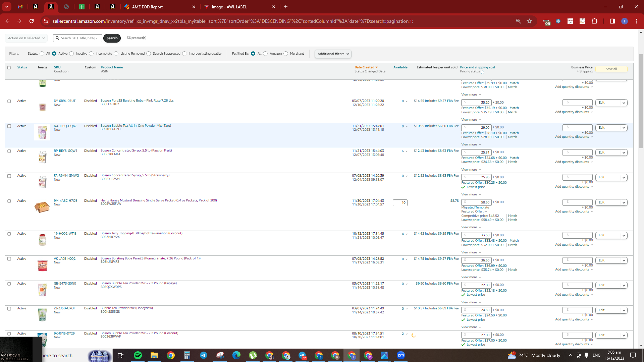Toggle the browser side panel
Screen dimensions: 644x362
pyautogui.click(x=612, y=21)
